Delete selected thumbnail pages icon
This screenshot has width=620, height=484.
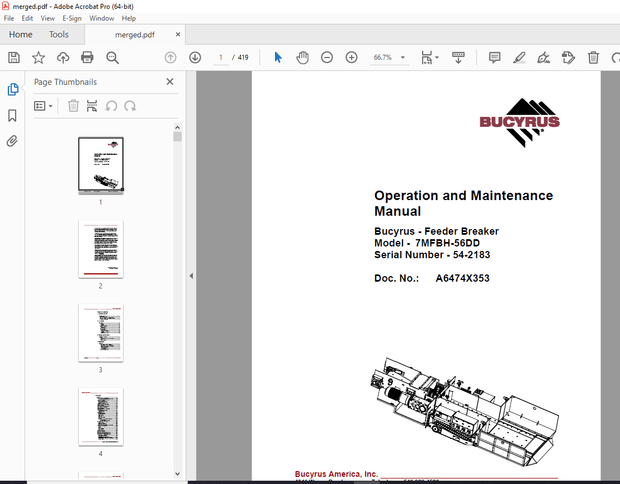pos(73,106)
